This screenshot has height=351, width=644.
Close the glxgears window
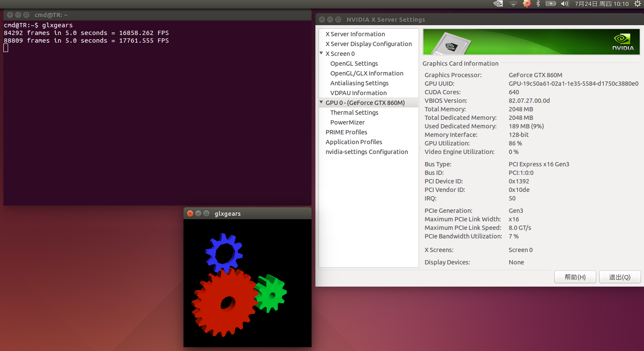[x=190, y=213]
